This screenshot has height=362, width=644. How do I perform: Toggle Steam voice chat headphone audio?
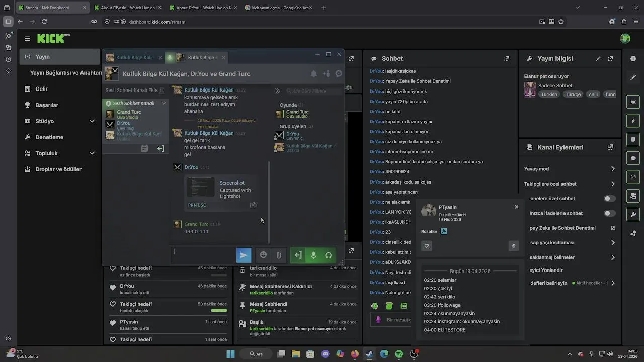[x=329, y=255]
